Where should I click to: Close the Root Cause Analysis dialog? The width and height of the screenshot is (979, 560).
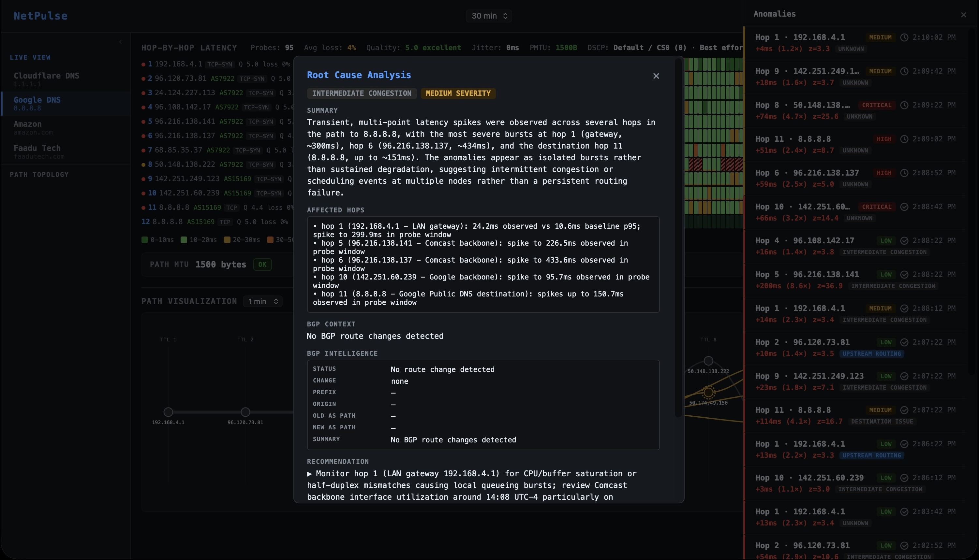(x=656, y=76)
